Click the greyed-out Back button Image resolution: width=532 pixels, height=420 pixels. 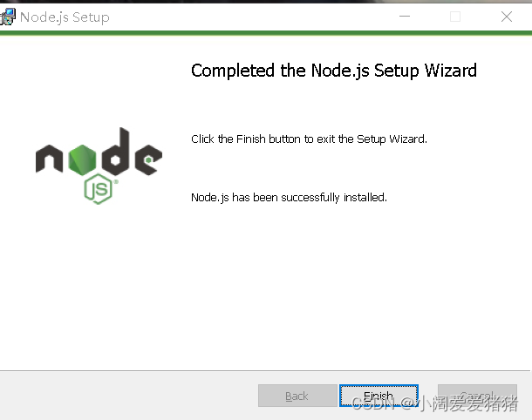coord(297,396)
